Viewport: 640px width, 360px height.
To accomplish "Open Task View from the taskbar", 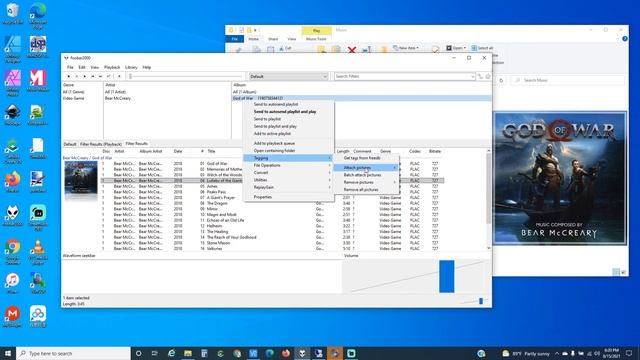I will pyautogui.click(x=155, y=353).
